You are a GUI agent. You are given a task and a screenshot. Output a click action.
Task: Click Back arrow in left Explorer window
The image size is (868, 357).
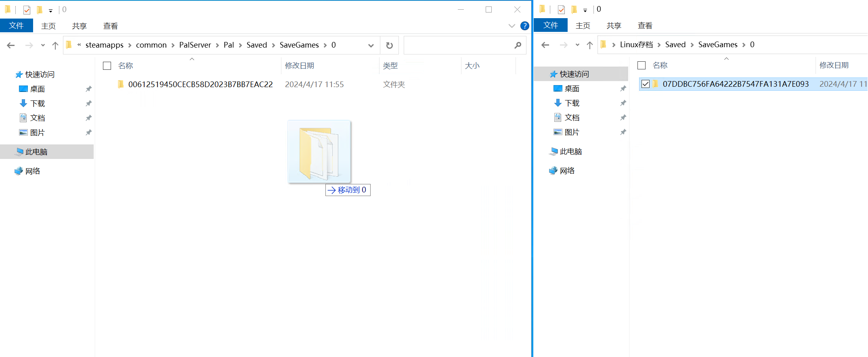11,45
